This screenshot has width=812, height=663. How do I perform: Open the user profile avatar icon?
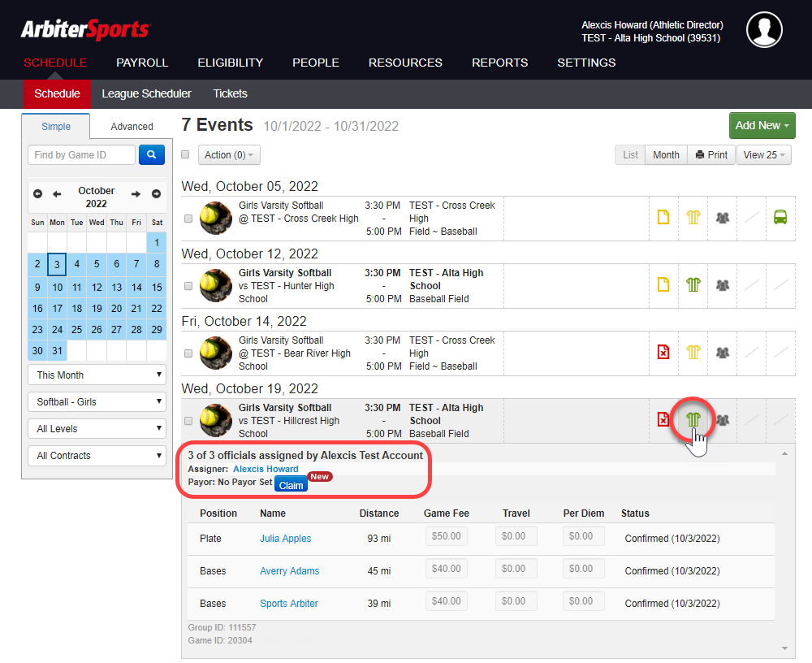tap(764, 29)
